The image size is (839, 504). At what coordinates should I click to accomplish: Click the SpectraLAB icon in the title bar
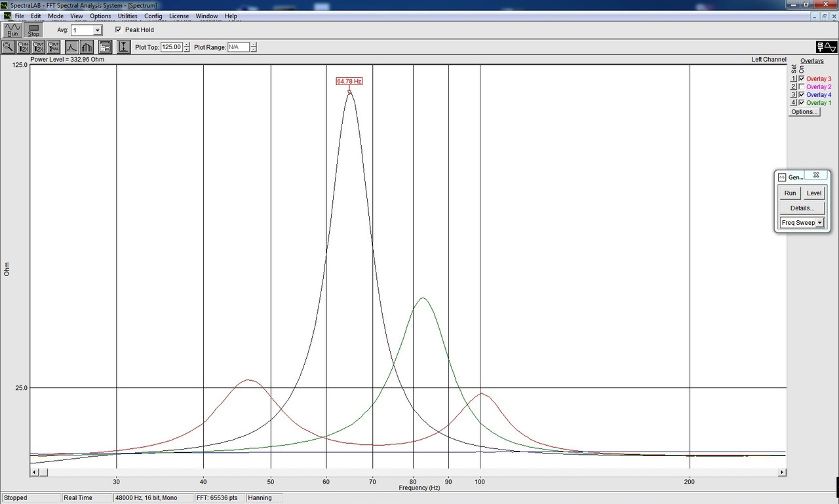point(5,5)
